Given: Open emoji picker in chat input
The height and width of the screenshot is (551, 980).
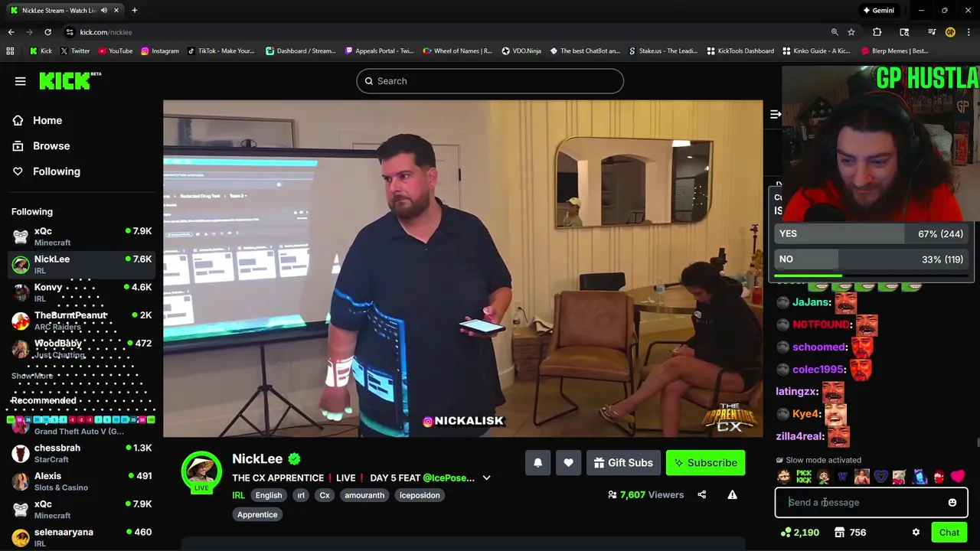Looking at the screenshot, I should [952, 503].
